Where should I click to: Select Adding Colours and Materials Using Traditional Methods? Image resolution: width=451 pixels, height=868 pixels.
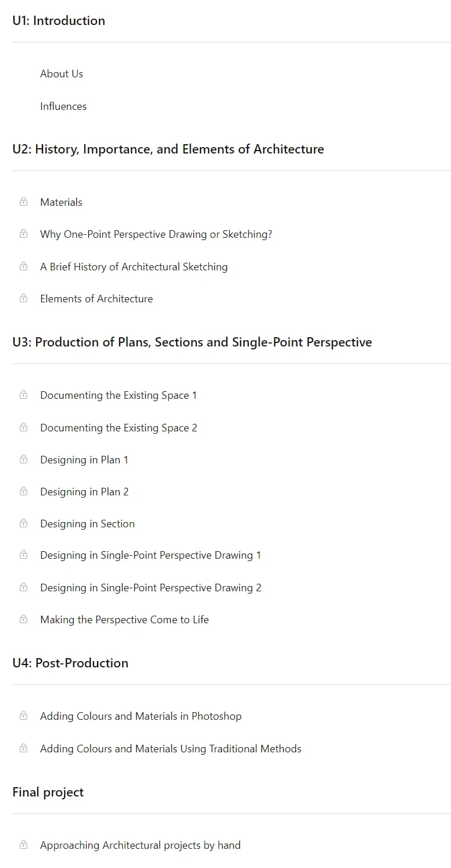pyautogui.click(x=171, y=749)
